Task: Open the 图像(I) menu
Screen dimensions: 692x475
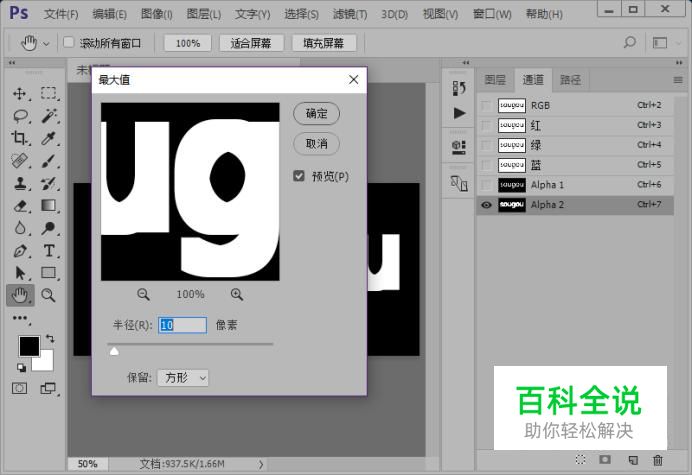Action: click(x=157, y=14)
